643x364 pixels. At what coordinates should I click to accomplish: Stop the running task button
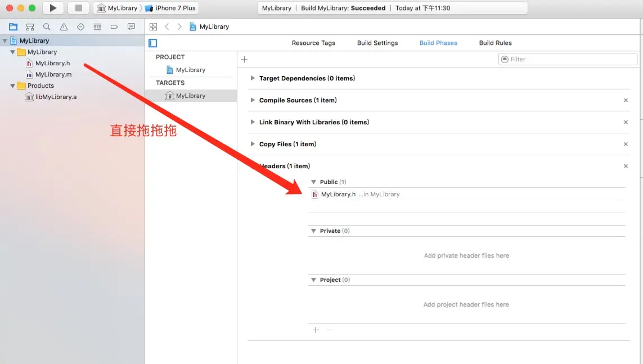click(79, 8)
